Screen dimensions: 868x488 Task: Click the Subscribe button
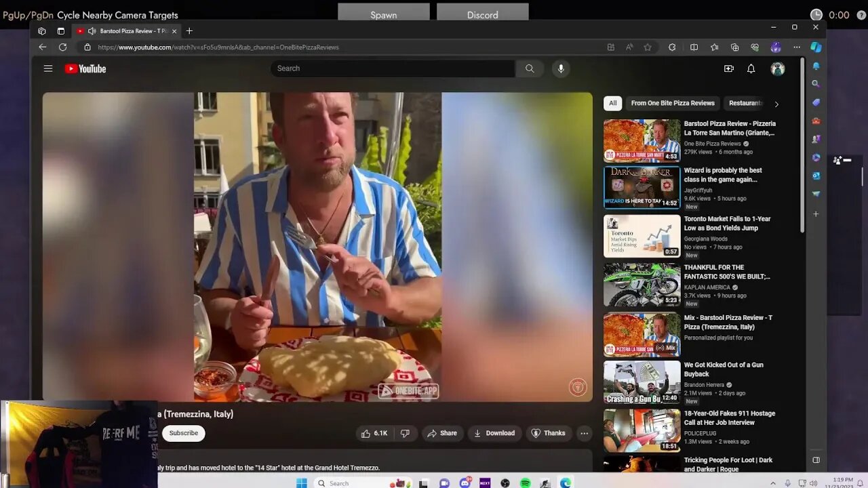[x=183, y=433]
